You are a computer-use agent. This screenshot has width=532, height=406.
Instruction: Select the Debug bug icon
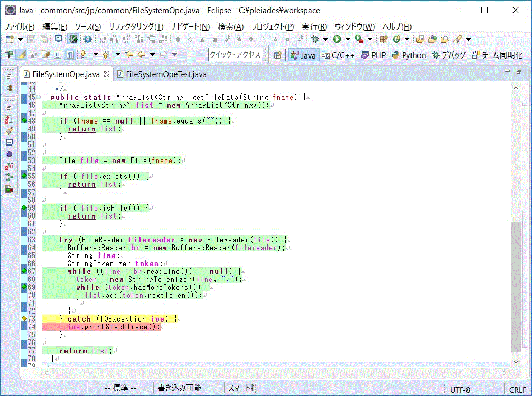(314, 39)
